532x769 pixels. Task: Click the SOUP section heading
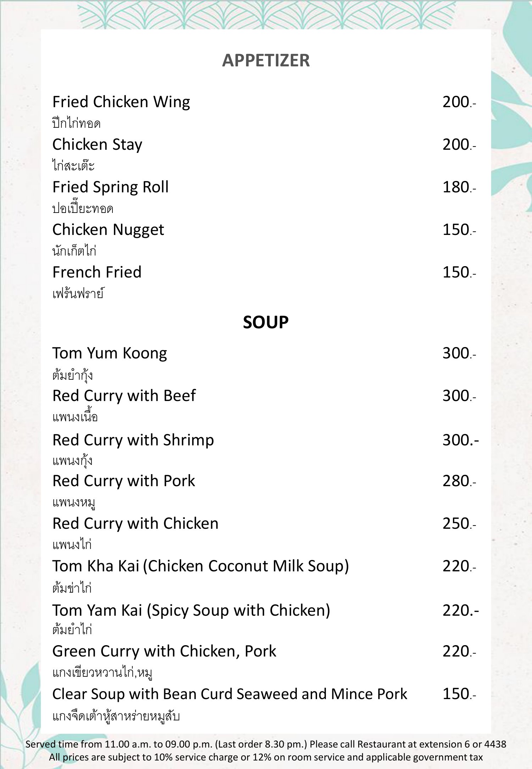266,322
